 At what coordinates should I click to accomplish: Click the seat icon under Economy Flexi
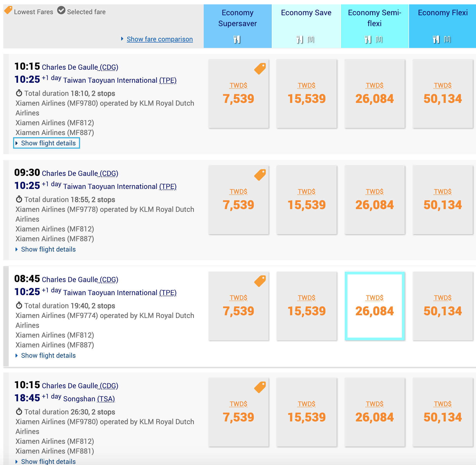447,39
